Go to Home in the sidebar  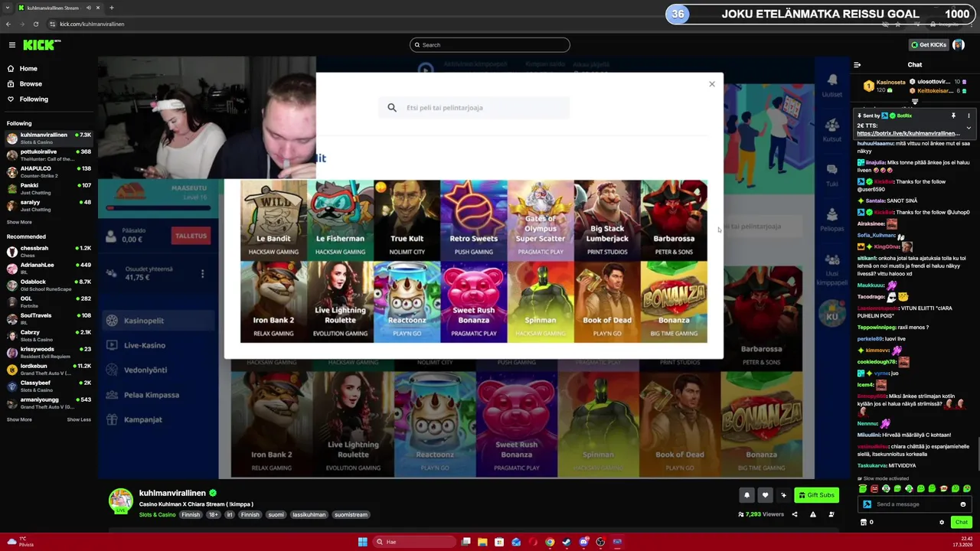pyautogui.click(x=28, y=69)
